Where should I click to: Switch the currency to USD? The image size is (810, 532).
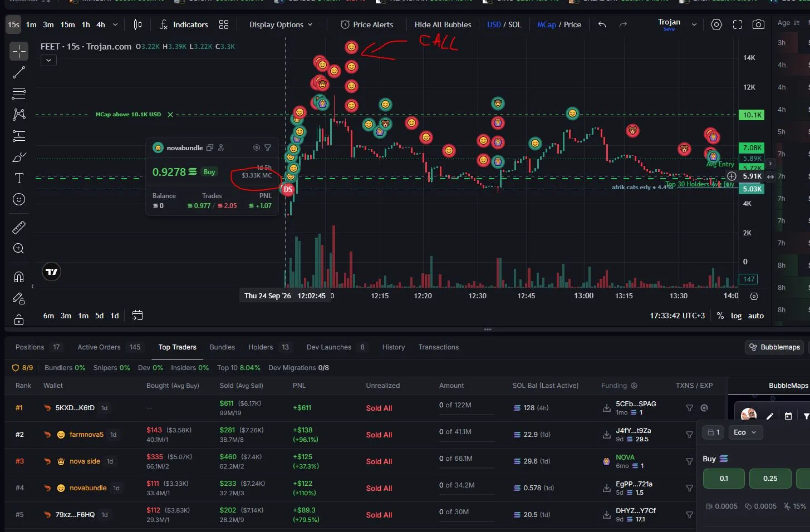[x=494, y=24]
